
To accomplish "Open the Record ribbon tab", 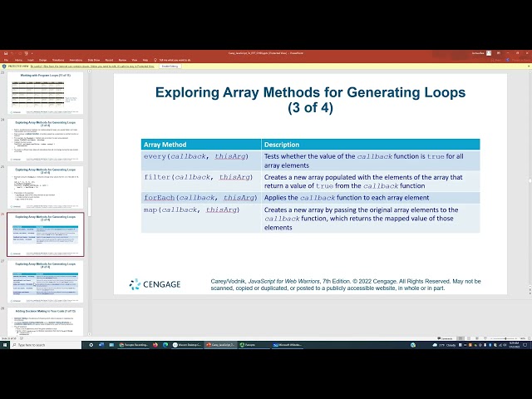I will 109,60.
